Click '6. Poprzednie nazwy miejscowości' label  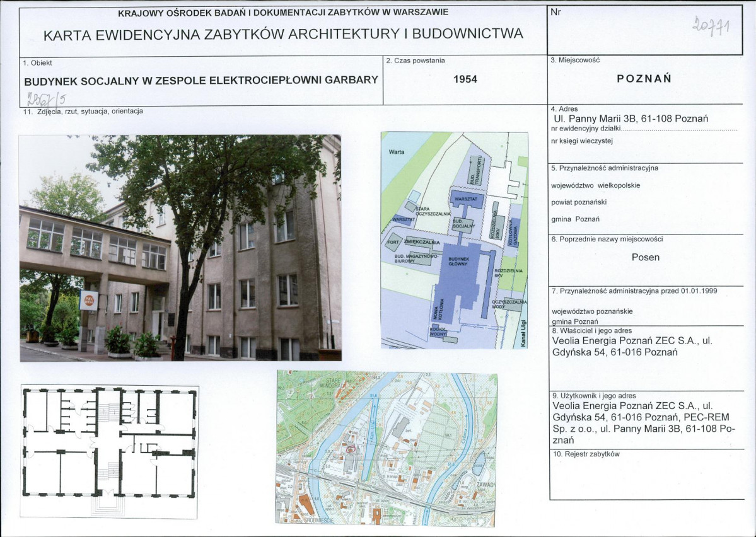(607, 239)
